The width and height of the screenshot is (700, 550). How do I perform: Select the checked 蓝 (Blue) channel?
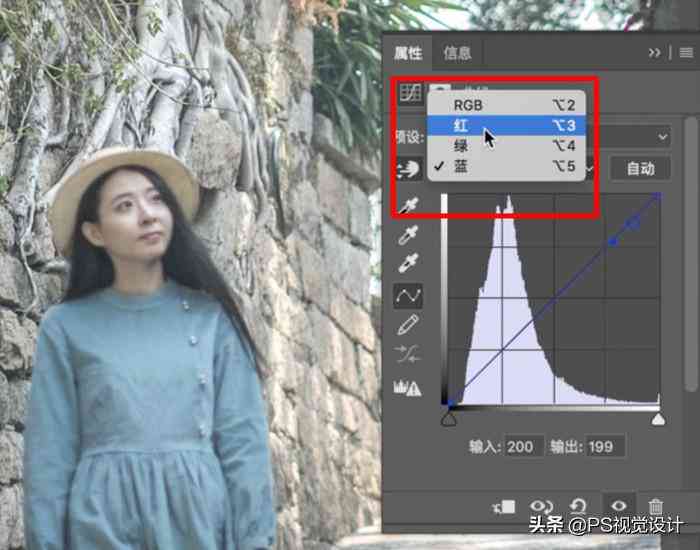pyautogui.click(x=506, y=167)
